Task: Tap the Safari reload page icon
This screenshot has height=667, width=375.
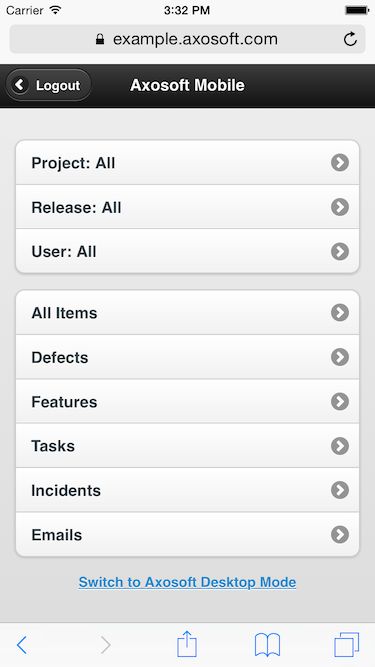Action: point(350,39)
